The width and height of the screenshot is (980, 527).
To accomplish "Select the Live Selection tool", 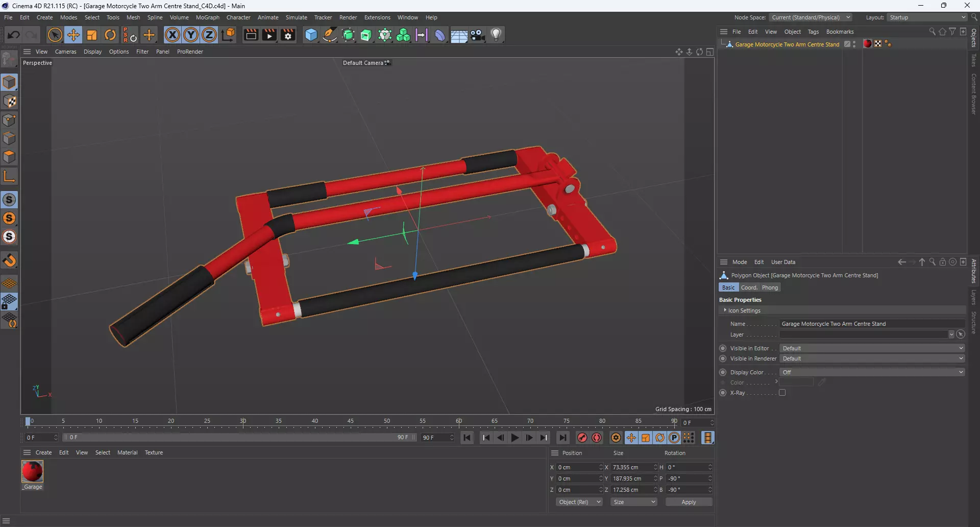I will pyautogui.click(x=55, y=35).
